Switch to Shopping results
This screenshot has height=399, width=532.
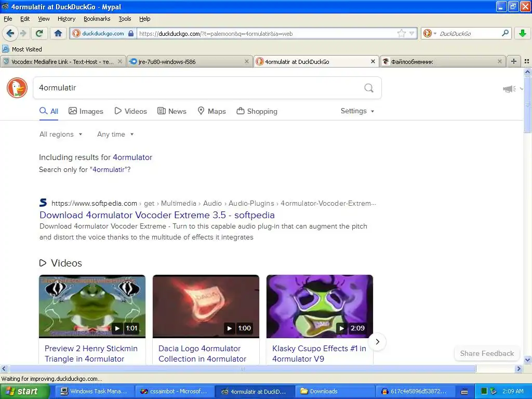pos(257,111)
